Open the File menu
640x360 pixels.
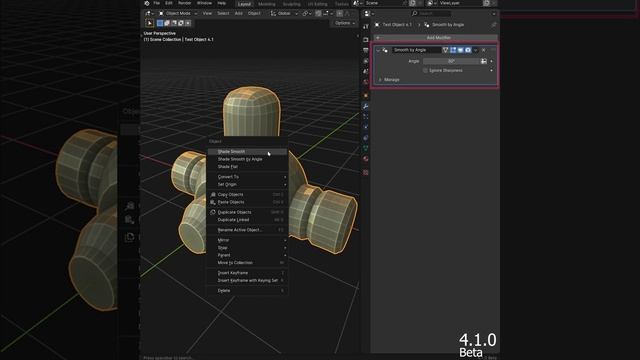click(x=157, y=3)
